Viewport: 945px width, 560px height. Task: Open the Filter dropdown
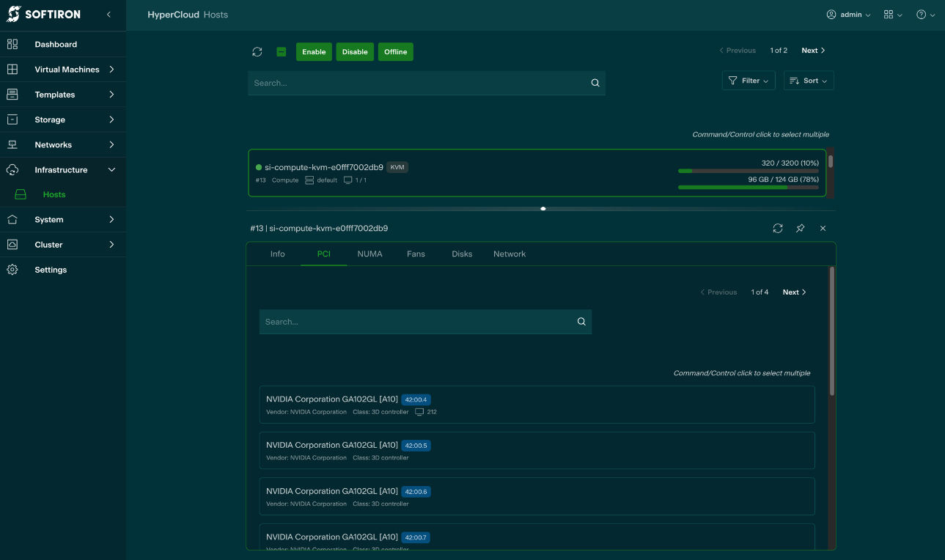point(749,81)
